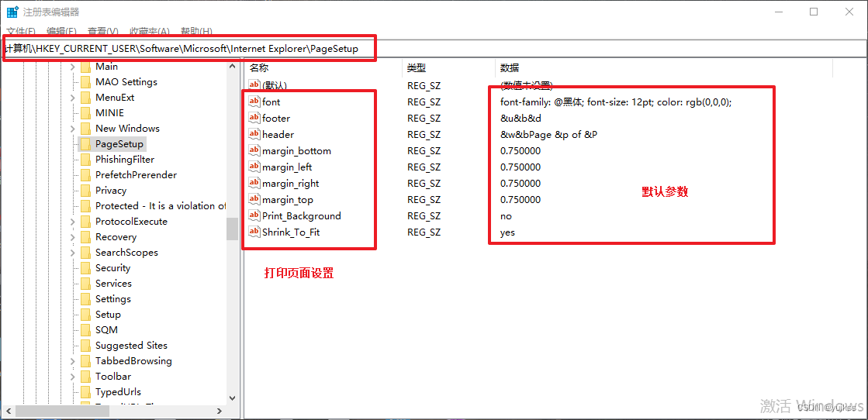Click the folder icon of PhishingFilter key
Image resolution: width=868 pixels, height=420 pixels.
(85, 160)
